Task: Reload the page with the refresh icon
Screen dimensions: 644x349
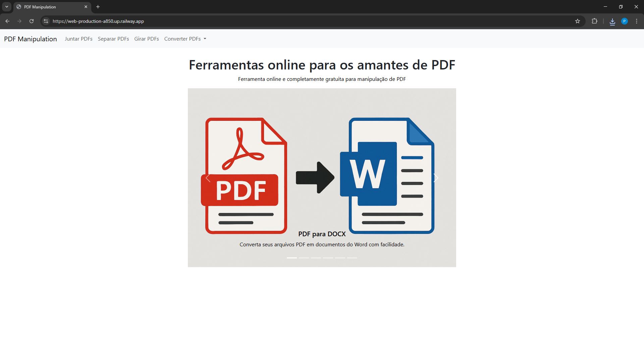Action: click(32, 21)
